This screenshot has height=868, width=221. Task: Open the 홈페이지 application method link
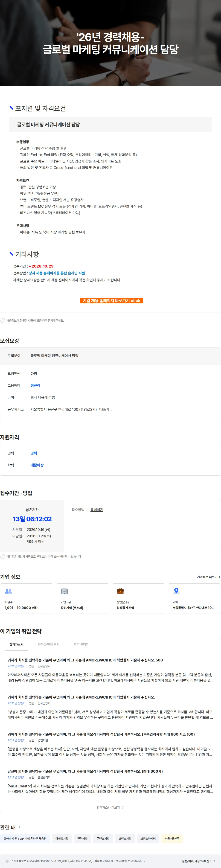pos(97,510)
